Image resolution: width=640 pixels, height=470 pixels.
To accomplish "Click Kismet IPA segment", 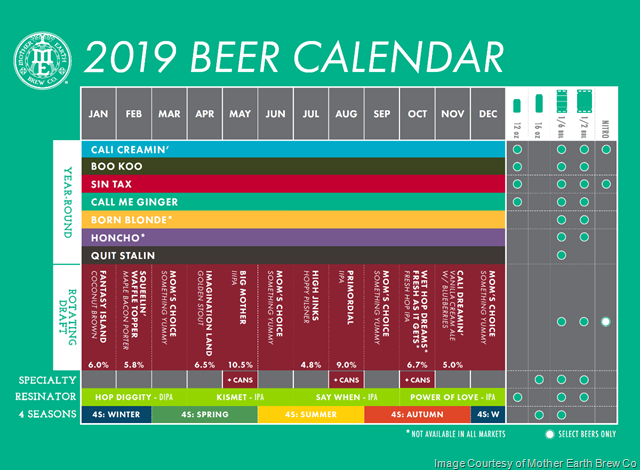I will pyautogui.click(x=240, y=397).
